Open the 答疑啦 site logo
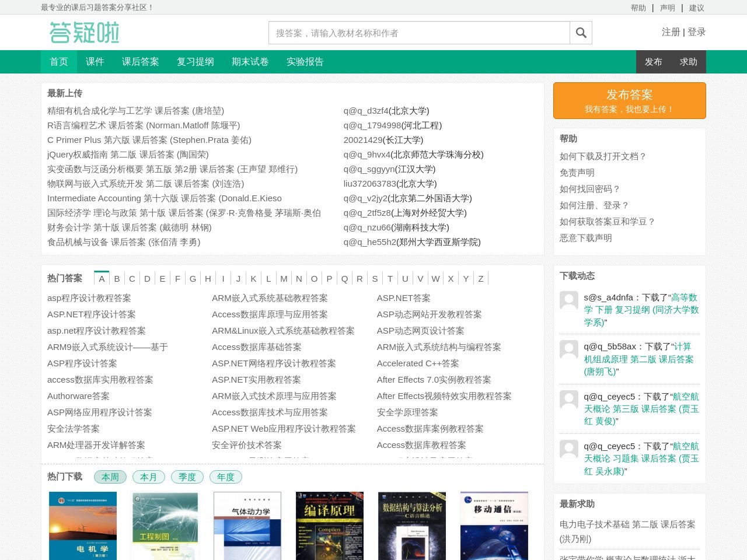 (x=85, y=33)
